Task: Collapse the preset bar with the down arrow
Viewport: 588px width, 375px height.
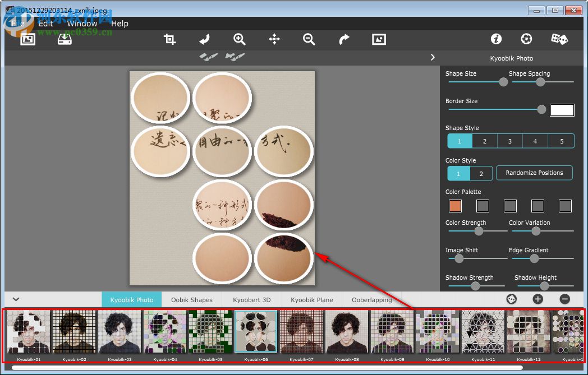Action: click(16, 299)
